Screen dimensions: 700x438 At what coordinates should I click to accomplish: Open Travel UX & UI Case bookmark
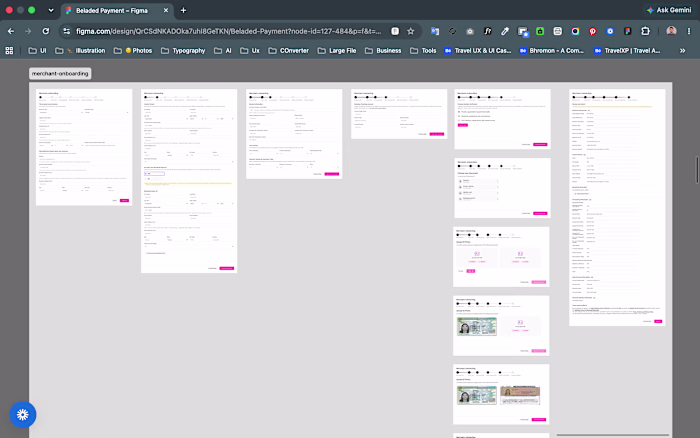[x=478, y=51]
